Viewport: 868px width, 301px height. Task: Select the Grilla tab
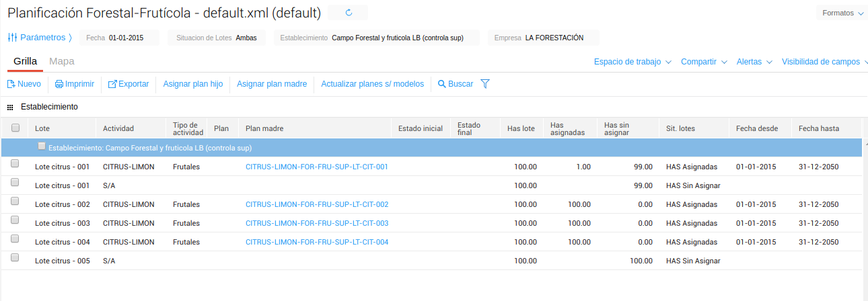point(25,61)
